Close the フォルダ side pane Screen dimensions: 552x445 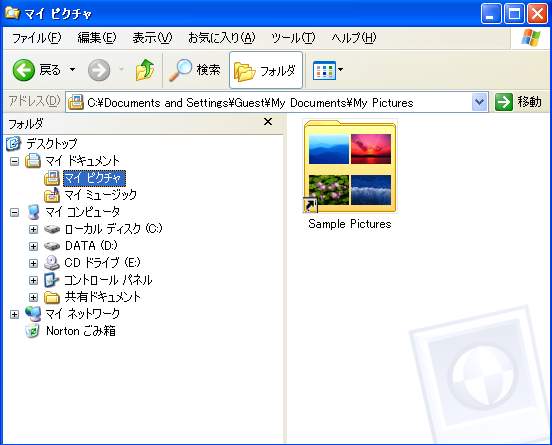tap(268, 122)
